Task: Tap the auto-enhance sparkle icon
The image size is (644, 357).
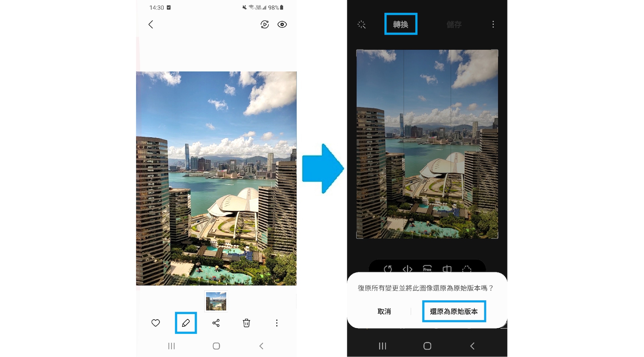Action: coord(362,25)
